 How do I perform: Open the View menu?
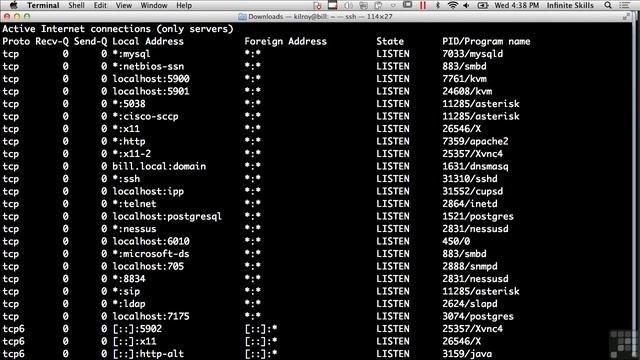tap(124, 5)
